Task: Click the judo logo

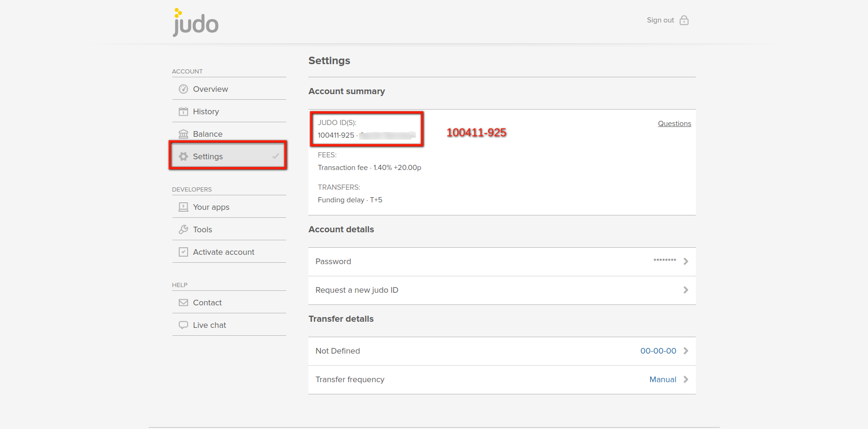Action: [196, 22]
